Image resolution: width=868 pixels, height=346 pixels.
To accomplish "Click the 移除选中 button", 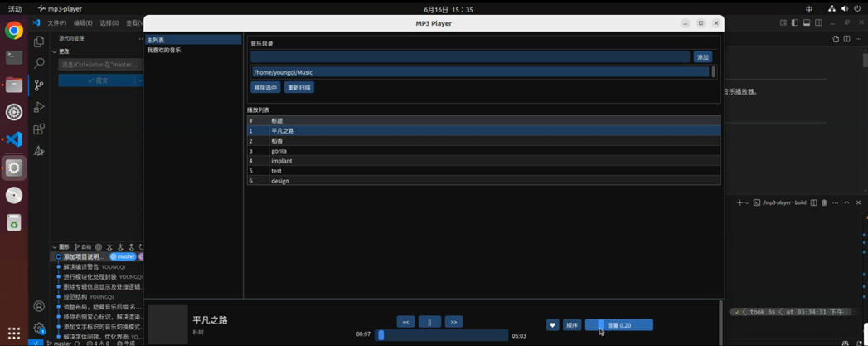I will coord(265,87).
